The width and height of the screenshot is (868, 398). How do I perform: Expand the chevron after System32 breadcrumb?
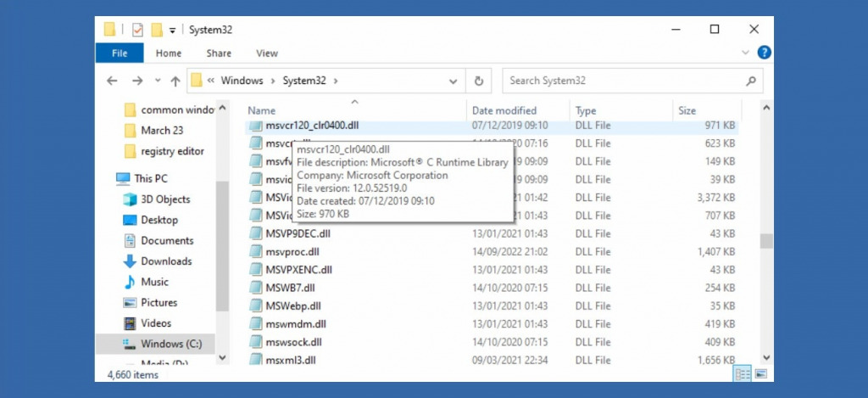coord(336,81)
